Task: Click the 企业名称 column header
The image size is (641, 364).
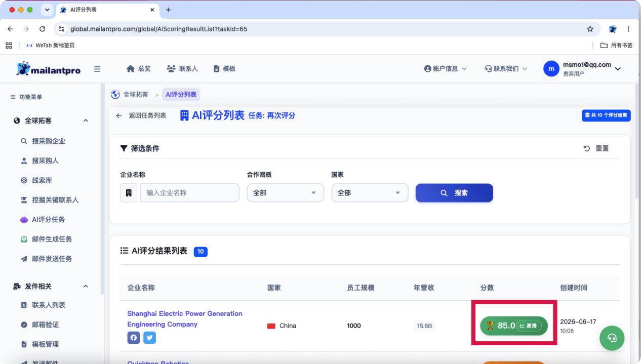Action: (x=141, y=288)
